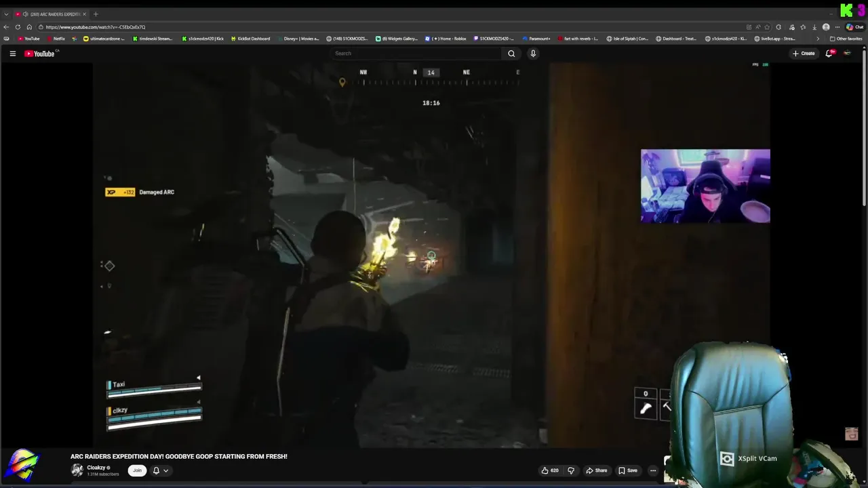The height and width of the screenshot is (488, 868).
Task: Click the YouTube search magnifier button
Action: [x=511, y=54]
